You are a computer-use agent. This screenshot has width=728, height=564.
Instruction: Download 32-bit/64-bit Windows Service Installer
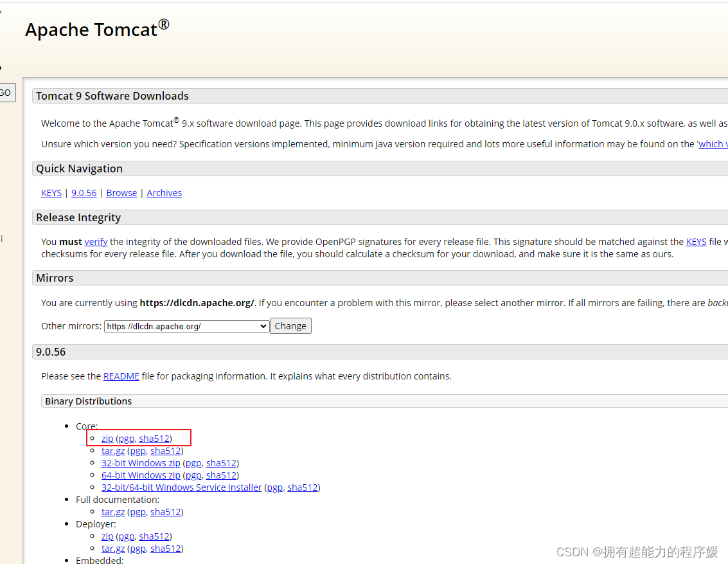(182, 487)
